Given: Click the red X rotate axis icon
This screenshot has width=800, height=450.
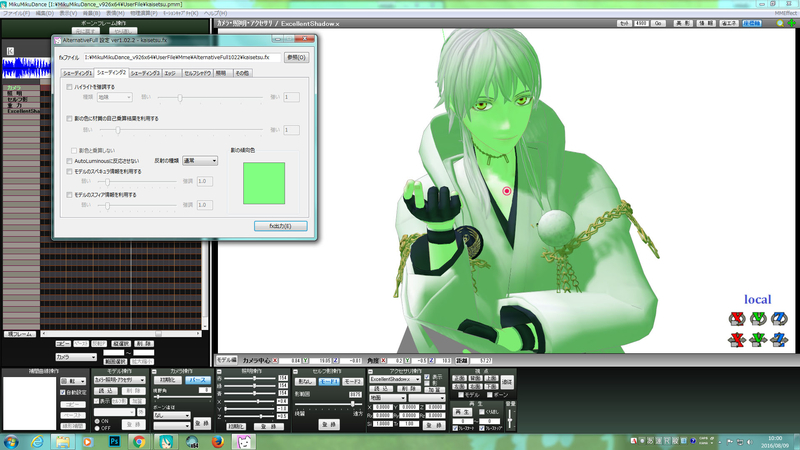Looking at the screenshot, I should [x=737, y=318].
